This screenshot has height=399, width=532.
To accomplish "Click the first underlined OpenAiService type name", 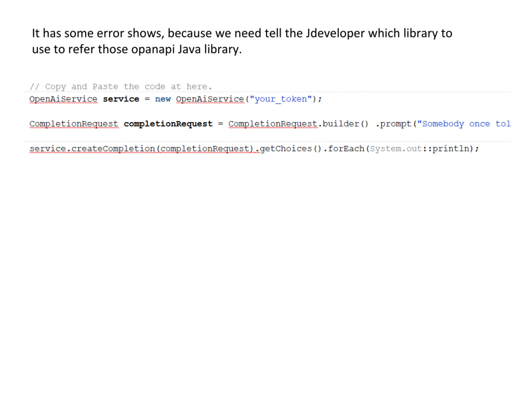I will tap(63, 99).
